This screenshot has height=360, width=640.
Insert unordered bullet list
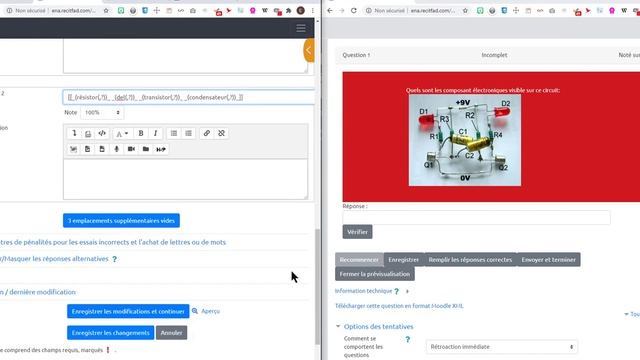coord(174,133)
